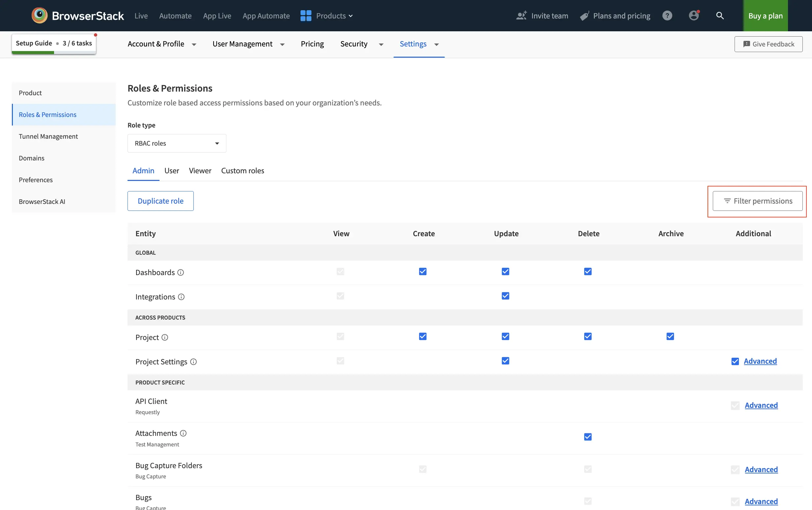Open Advanced settings for Project Settings
Image resolution: width=812 pixels, height=510 pixels.
[x=760, y=361]
